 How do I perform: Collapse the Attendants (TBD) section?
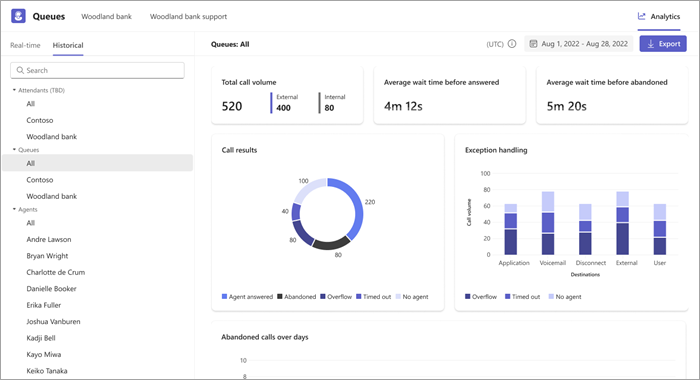pyautogui.click(x=14, y=90)
